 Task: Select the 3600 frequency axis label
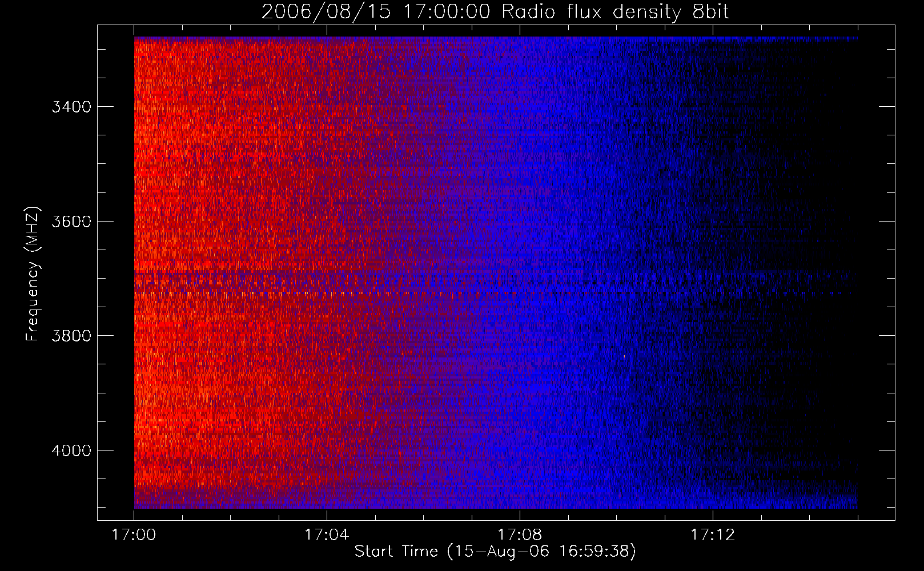click(71, 222)
